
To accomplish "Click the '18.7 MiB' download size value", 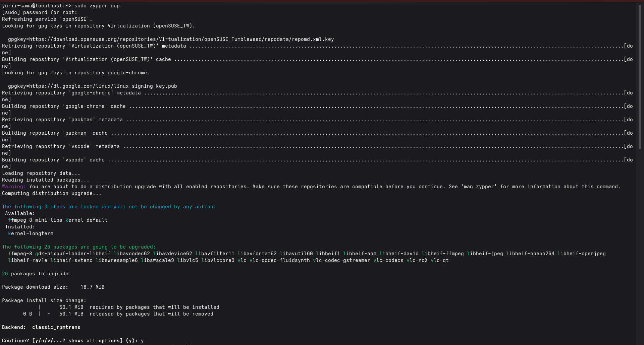I will (93, 287).
